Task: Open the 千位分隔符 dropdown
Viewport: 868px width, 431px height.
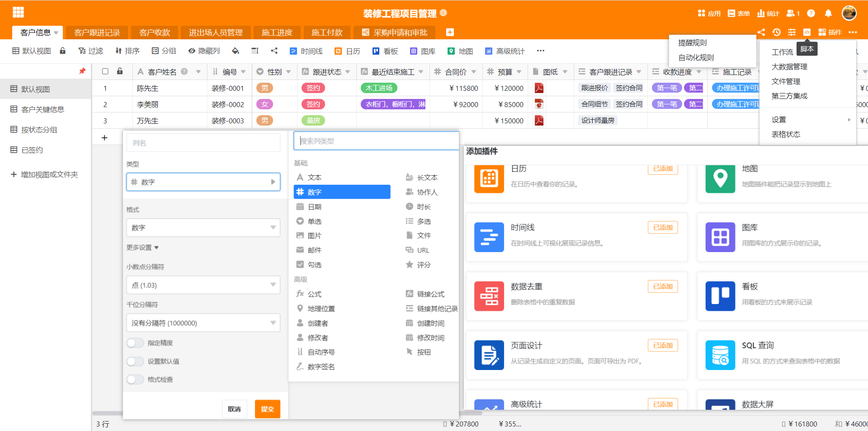Action: (203, 323)
